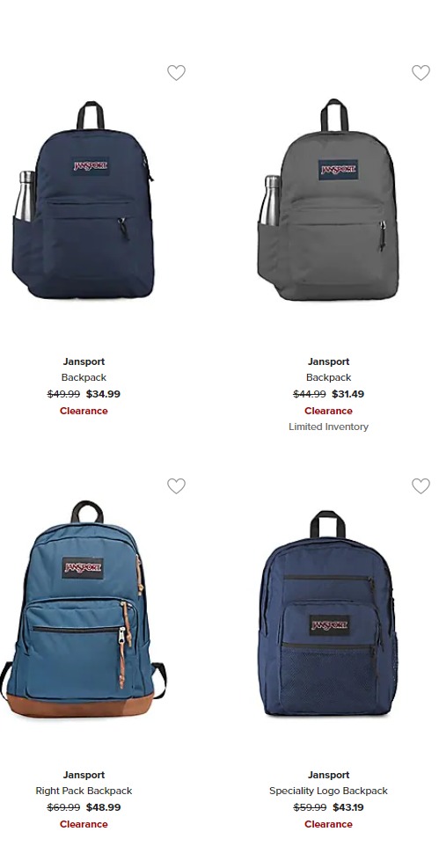This screenshot has width=439, height=868.
Task: Open the navy blue backpack product image
Action: click(x=83, y=201)
